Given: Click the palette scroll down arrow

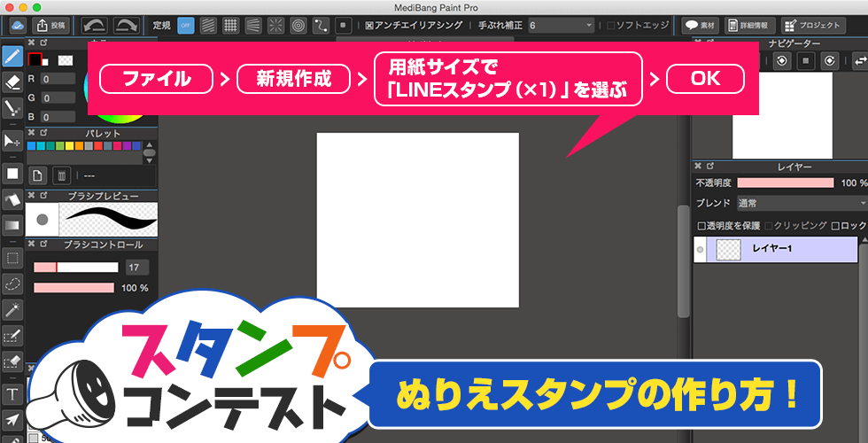Looking at the screenshot, I should click(149, 160).
